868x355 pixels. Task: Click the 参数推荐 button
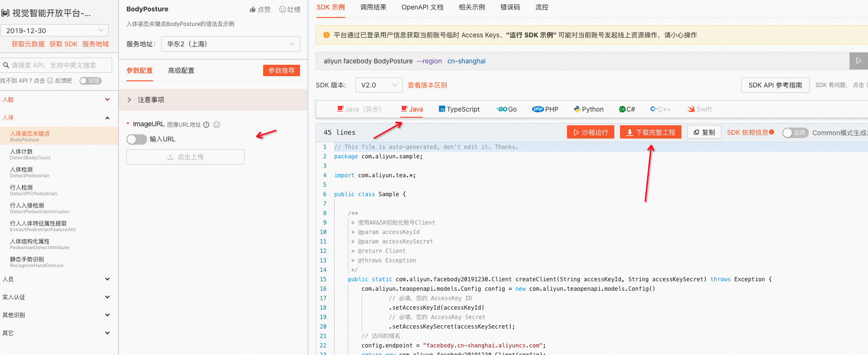(282, 70)
